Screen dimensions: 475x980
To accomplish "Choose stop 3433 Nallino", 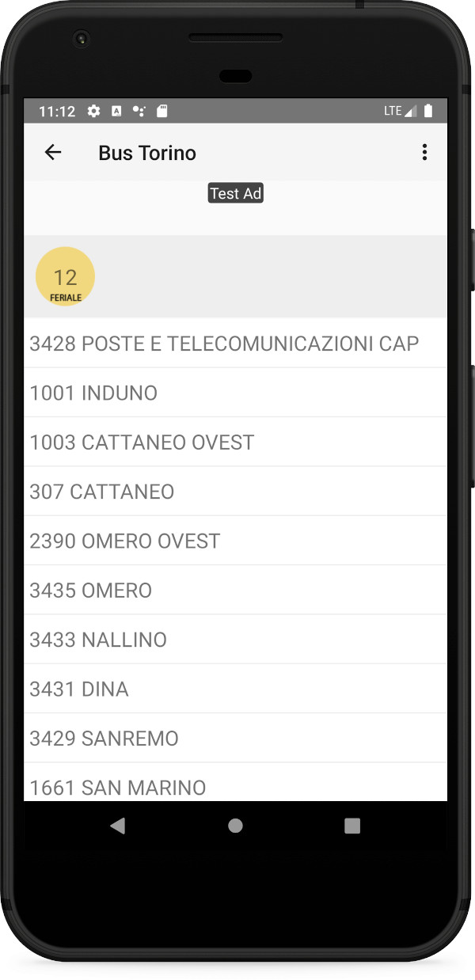I will [235, 640].
